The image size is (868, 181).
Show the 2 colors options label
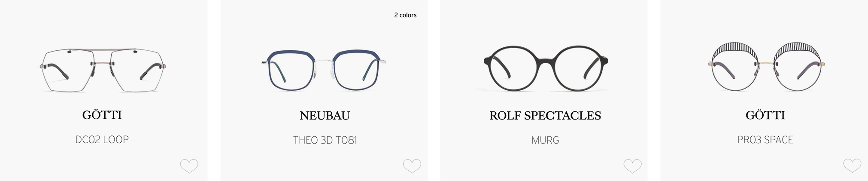[405, 15]
